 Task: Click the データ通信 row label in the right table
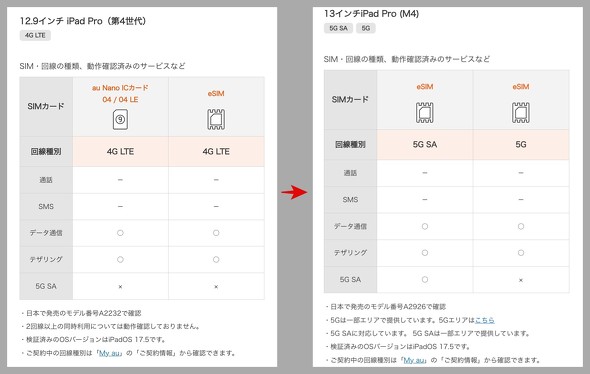coord(350,227)
